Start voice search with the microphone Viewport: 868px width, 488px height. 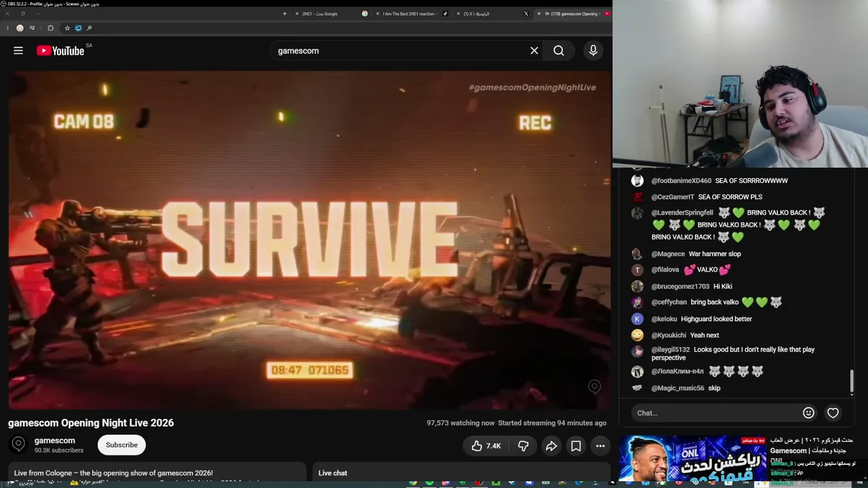pos(593,51)
